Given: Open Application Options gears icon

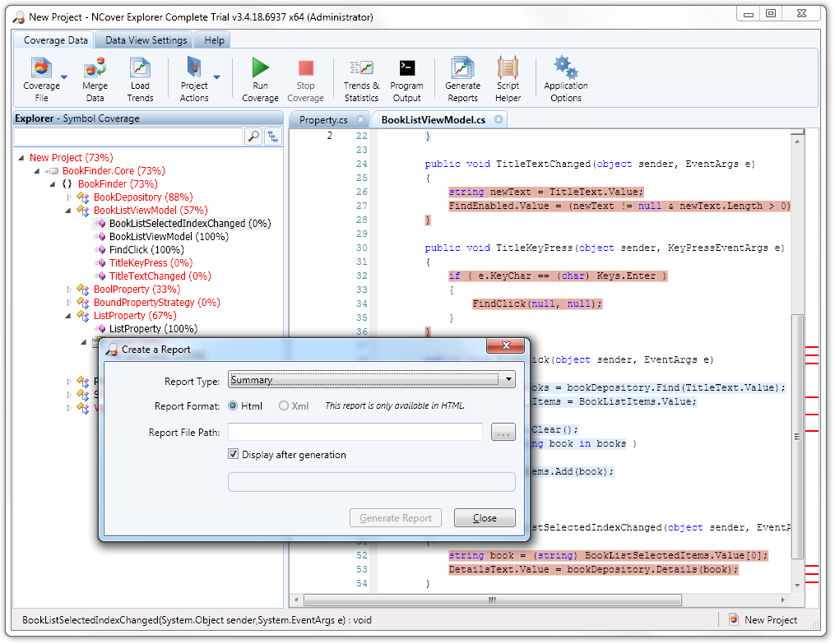Looking at the screenshot, I should (x=565, y=68).
